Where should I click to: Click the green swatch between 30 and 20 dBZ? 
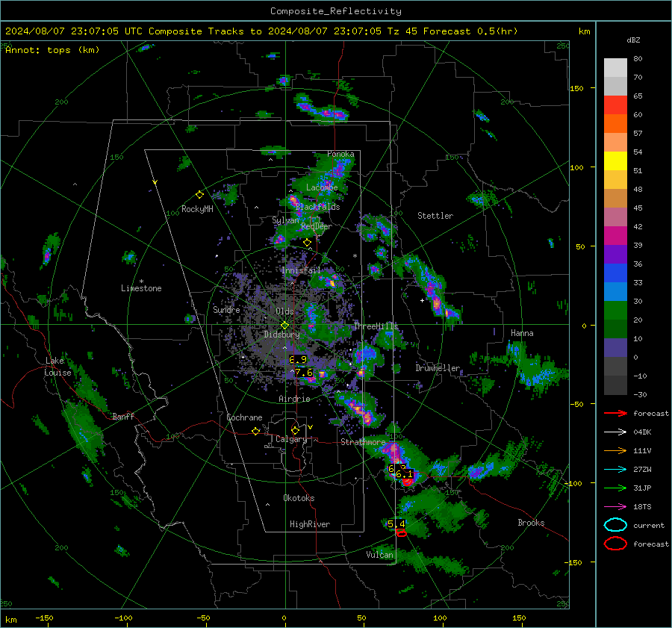coord(615,311)
